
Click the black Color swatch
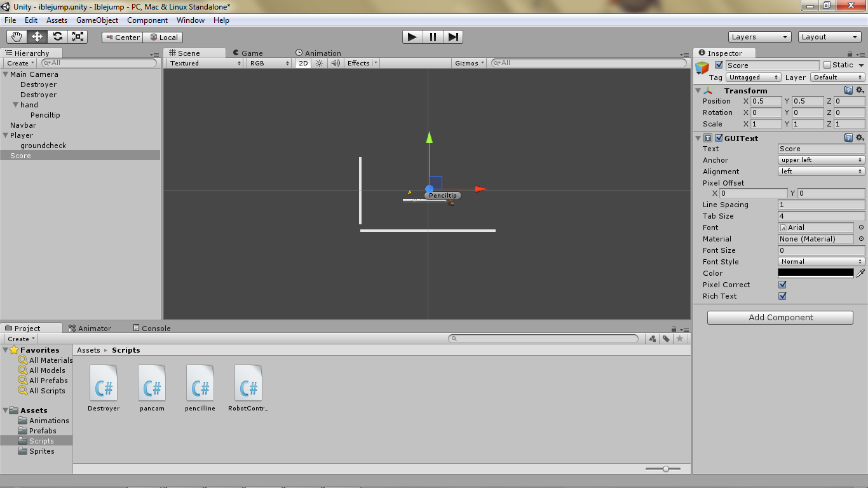816,273
